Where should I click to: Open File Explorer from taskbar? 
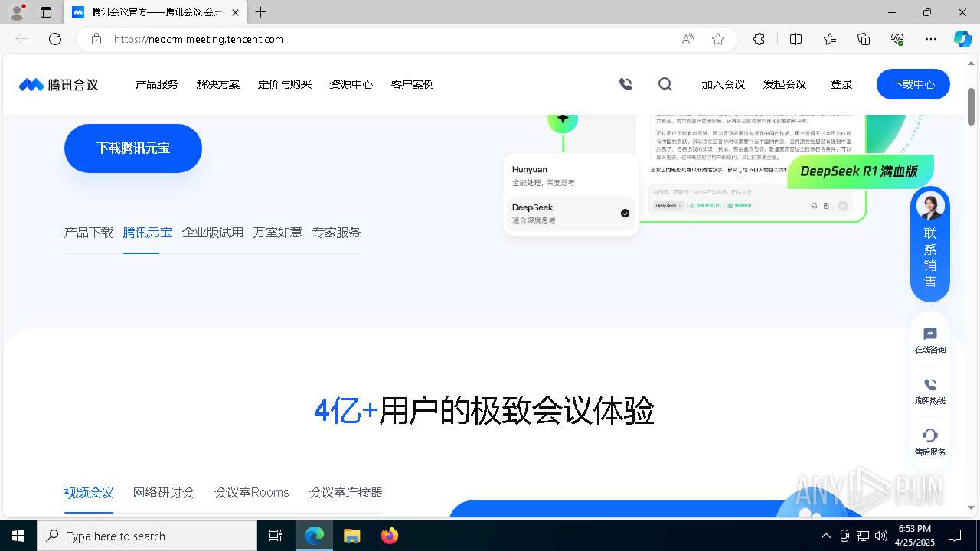352,536
